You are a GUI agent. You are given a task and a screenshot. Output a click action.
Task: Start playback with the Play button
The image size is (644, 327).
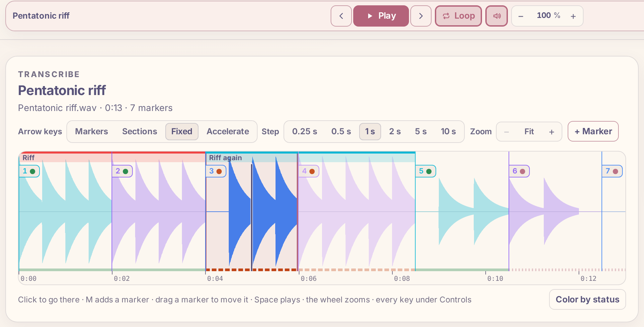pyautogui.click(x=381, y=16)
